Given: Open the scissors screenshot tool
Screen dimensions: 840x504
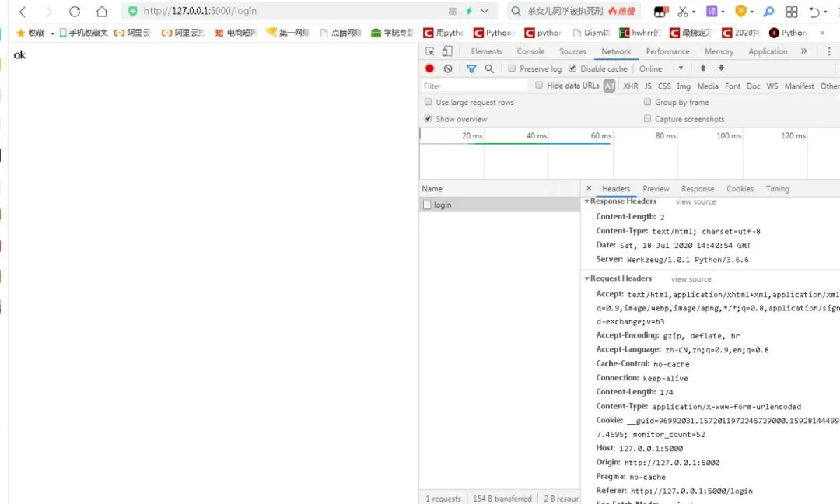Looking at the screenshot, I should [683, 11].
